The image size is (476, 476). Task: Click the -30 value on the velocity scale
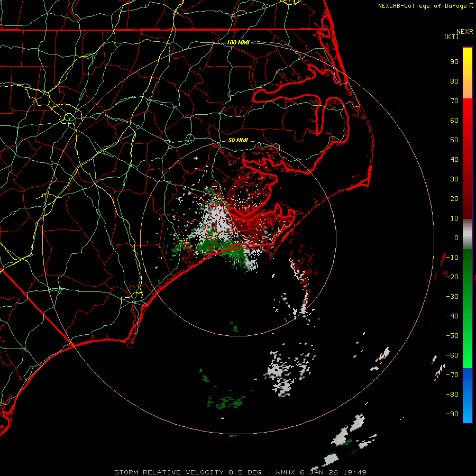452,297
